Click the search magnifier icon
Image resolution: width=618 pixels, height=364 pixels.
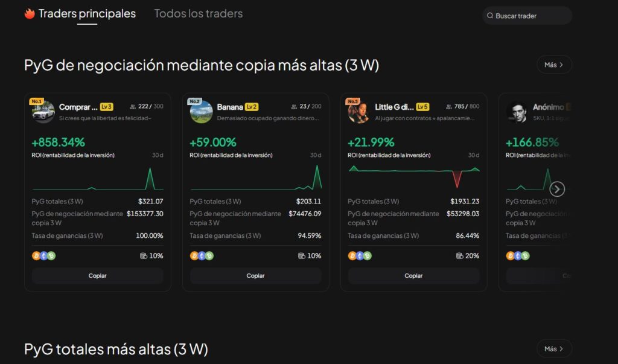tap(490, 16)
